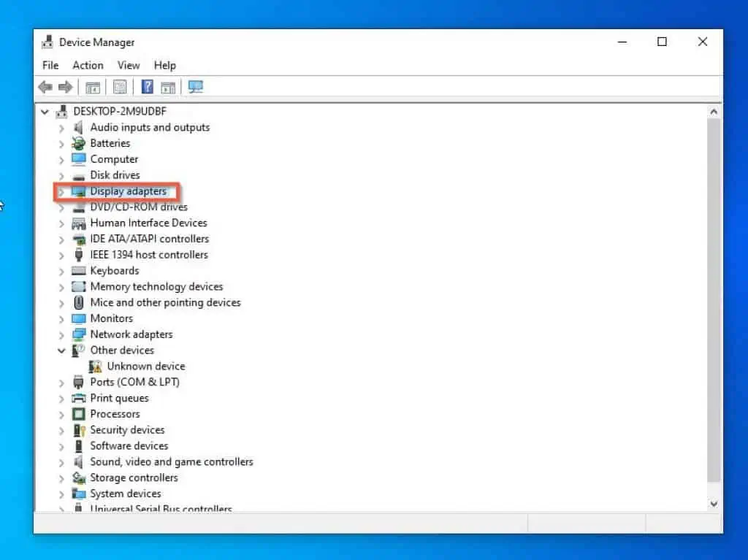Maximize the Device Manager window
Viewport: 748px width, 560px height.
(x=662, y=42)
